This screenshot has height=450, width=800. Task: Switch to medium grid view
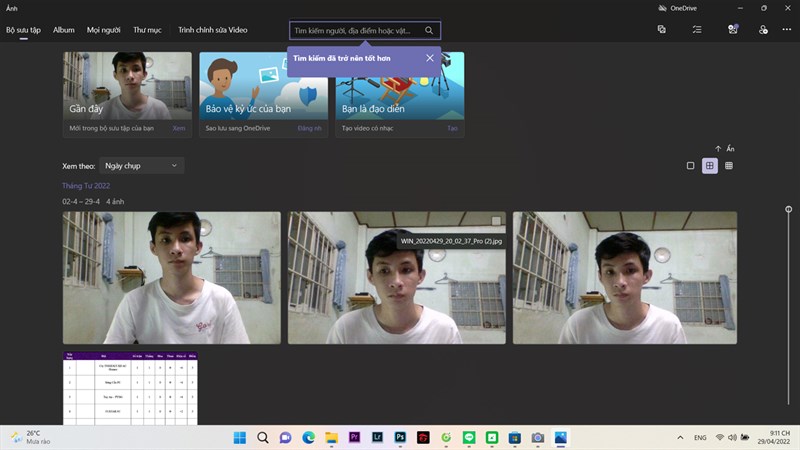pyautogui.click(x=710, y=166)
